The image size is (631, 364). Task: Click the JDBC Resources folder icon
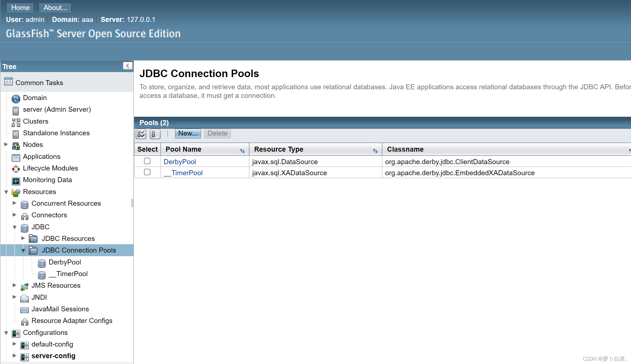33,238
